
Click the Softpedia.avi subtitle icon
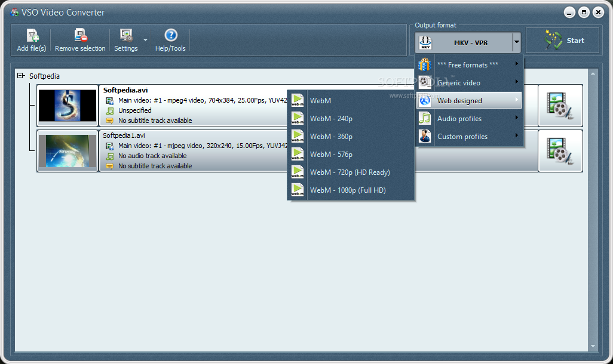[109, 121]
